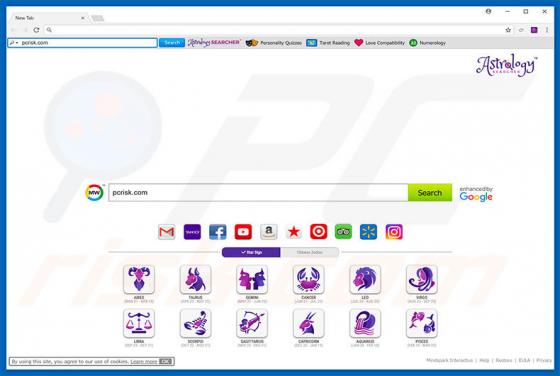Open the Chrome three-dot menu
The width and height of the screenshot is (560, 376).
(x=547, y=30)
